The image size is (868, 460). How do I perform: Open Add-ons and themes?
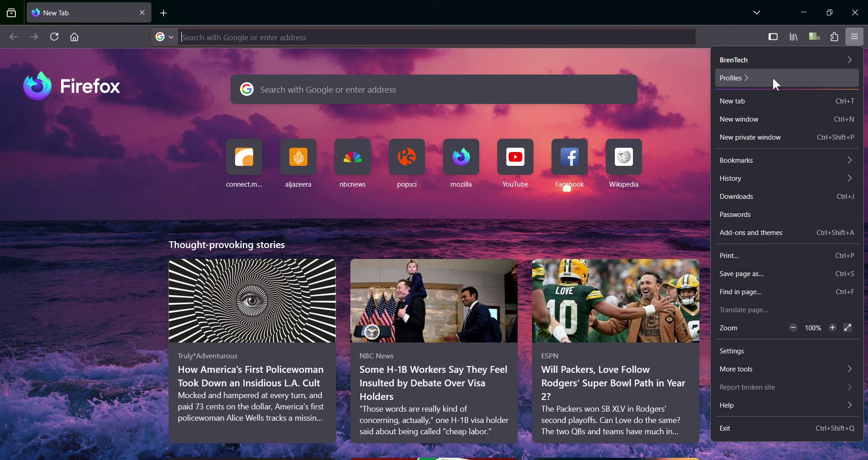click(787, 233)
